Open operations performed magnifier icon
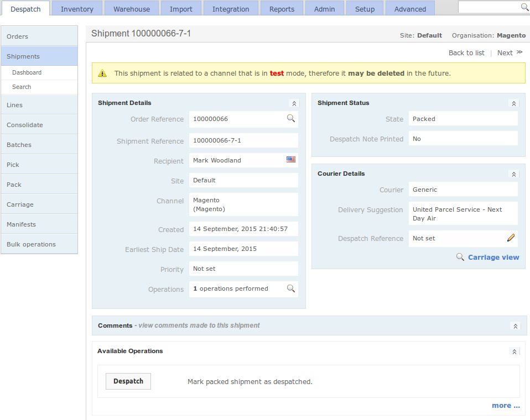 coord(290,288)
